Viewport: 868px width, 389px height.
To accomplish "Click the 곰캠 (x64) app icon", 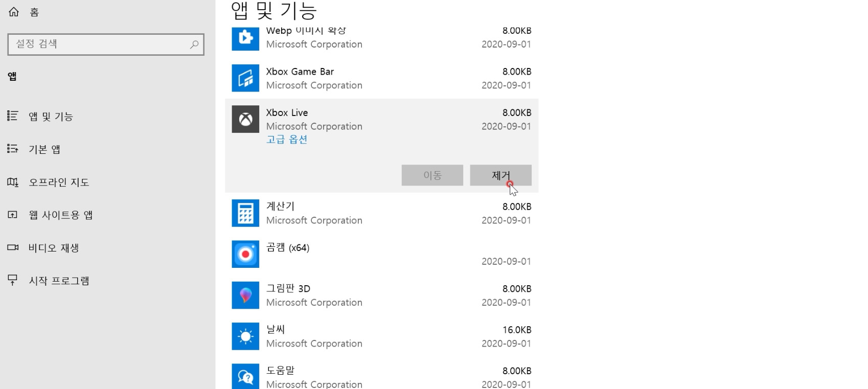I will (245, 254).
